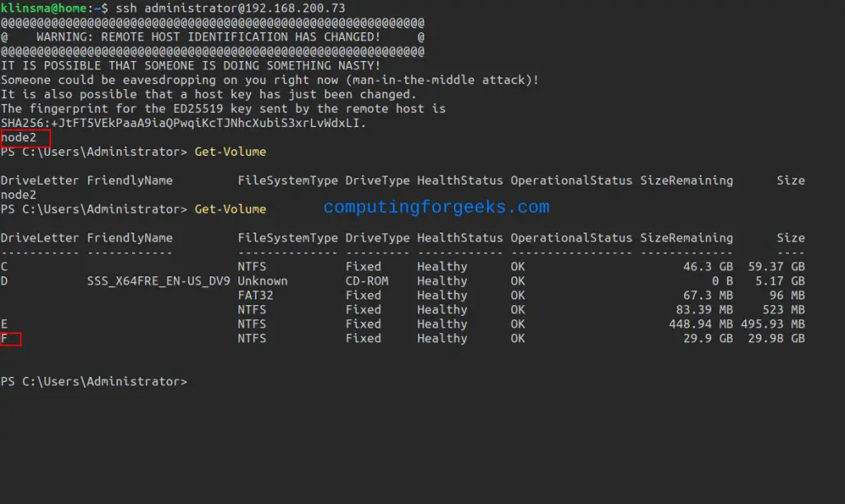
Task: Click the ssh administrator@192.168.200.73 command text
Action: pos(230,8)
